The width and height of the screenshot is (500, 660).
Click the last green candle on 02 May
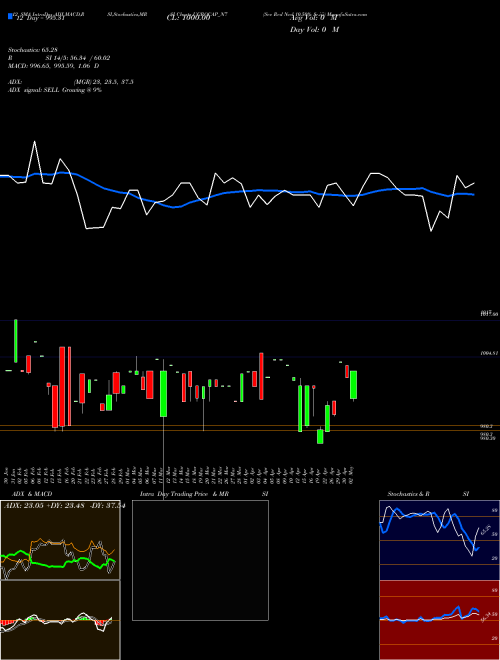[x=354, y=385]
